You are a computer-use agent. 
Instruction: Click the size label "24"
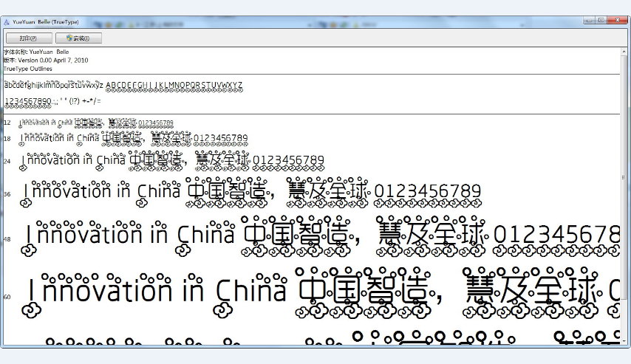click(7, 161)
